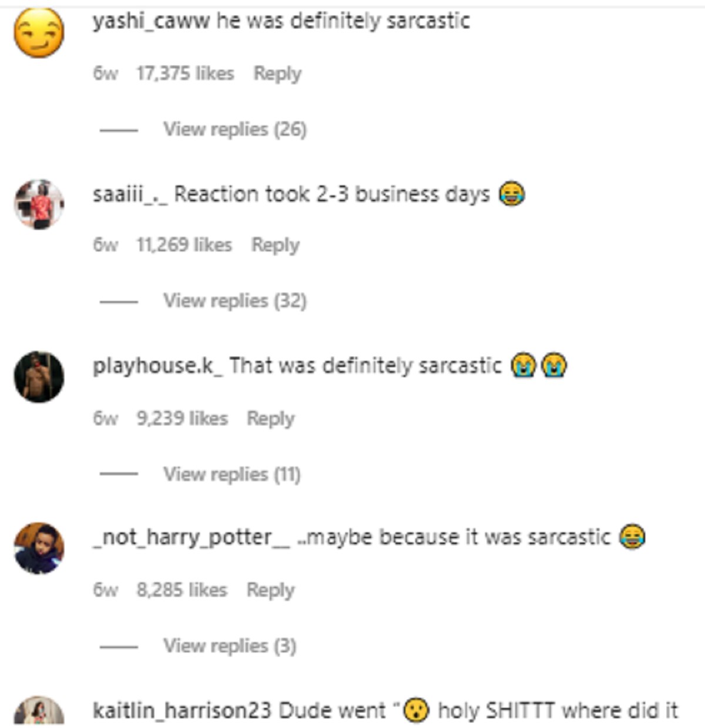Show 11 replies under playhouse.k_'s comment
The image size is (705, 728).
[x=231, y=474]
